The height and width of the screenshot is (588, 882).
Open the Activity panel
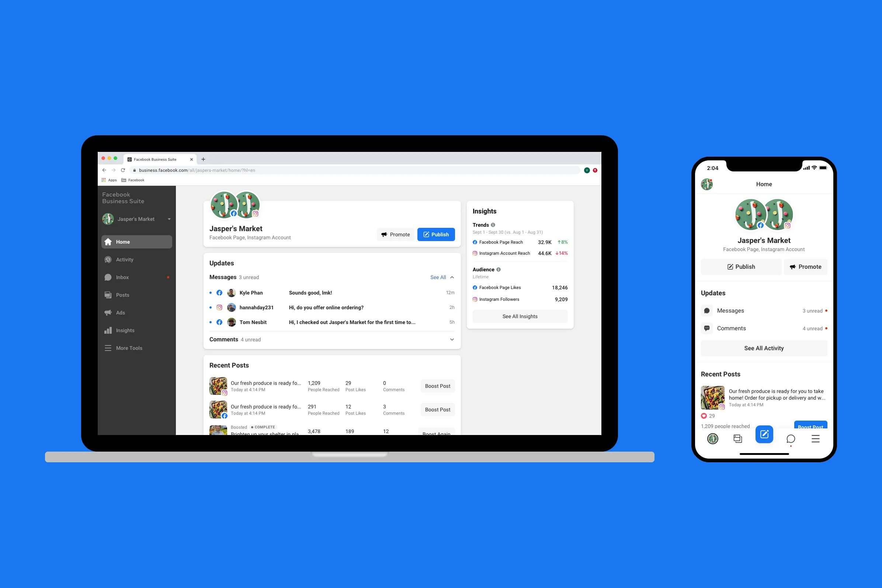click(x=125, y=259)
